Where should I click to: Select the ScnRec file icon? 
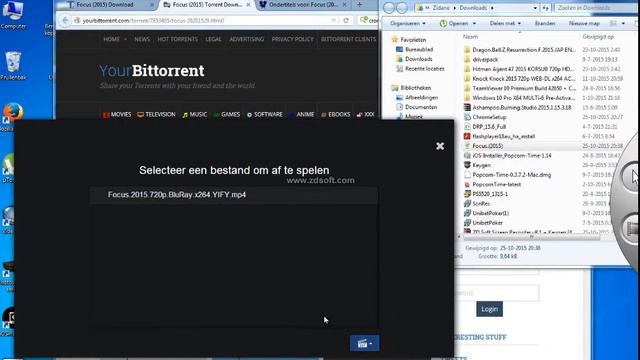point(467,204)
